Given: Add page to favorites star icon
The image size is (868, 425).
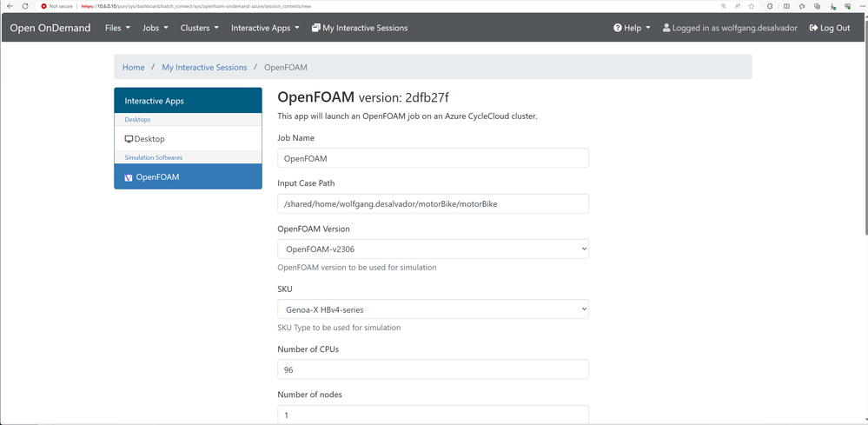Looking at the screenshot, I should click(x=752, y=6).
